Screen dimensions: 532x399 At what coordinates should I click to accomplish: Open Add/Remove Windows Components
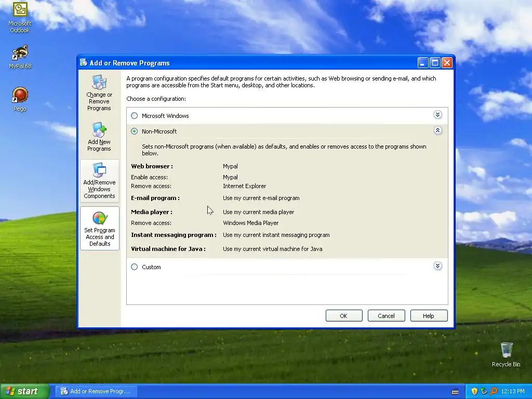[99, 181]
